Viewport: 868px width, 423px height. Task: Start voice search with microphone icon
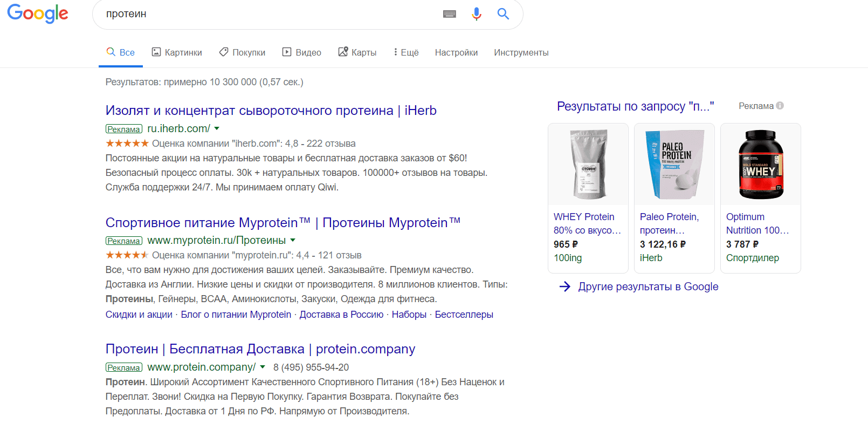[x=477, y=14]
